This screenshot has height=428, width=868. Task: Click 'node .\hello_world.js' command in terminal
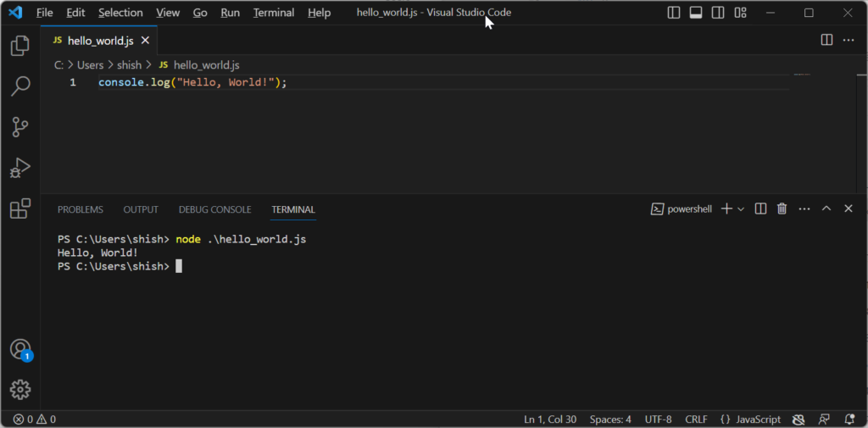click(x=241, y=240)
